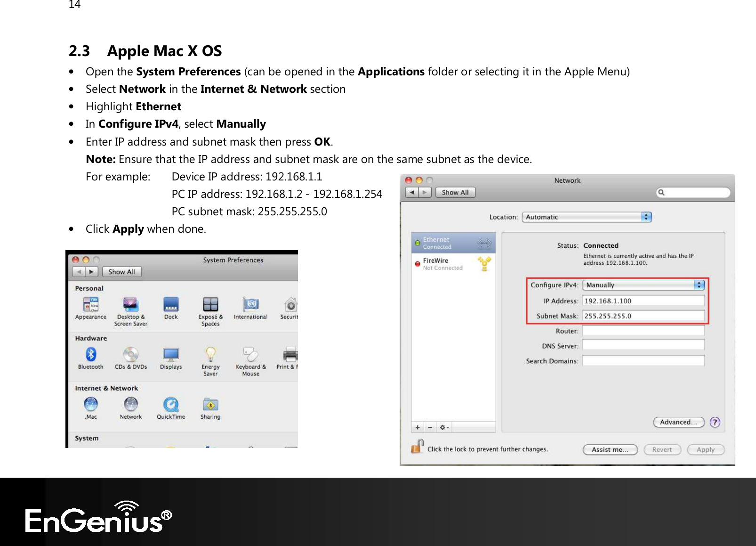The image size is (756, 546).
Task: Go back in Network window
Action: (x=412, y=192)
